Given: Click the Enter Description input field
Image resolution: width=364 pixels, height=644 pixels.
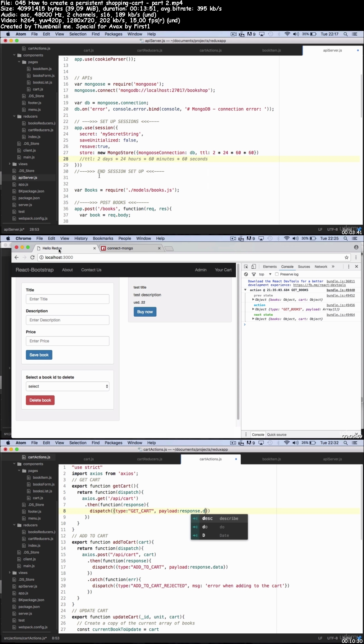Looking at the screenshot, I should pyautogui.click(x=68, y=320).
